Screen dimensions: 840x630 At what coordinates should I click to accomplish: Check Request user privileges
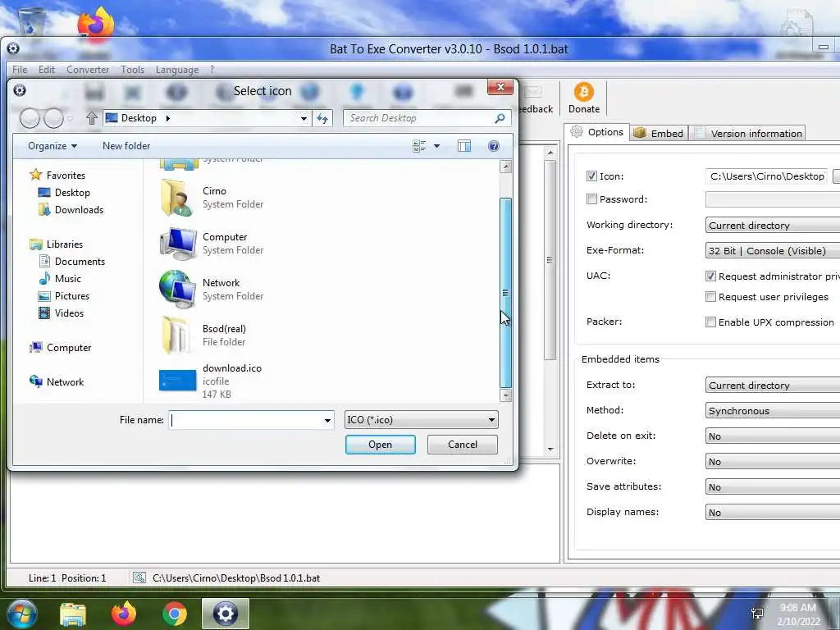[710, 297]
